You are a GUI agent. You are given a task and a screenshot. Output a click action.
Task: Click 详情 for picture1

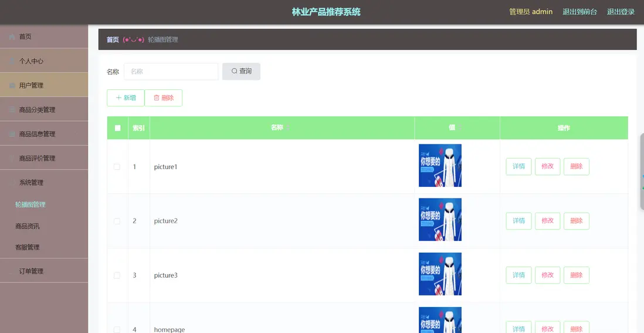518,167
